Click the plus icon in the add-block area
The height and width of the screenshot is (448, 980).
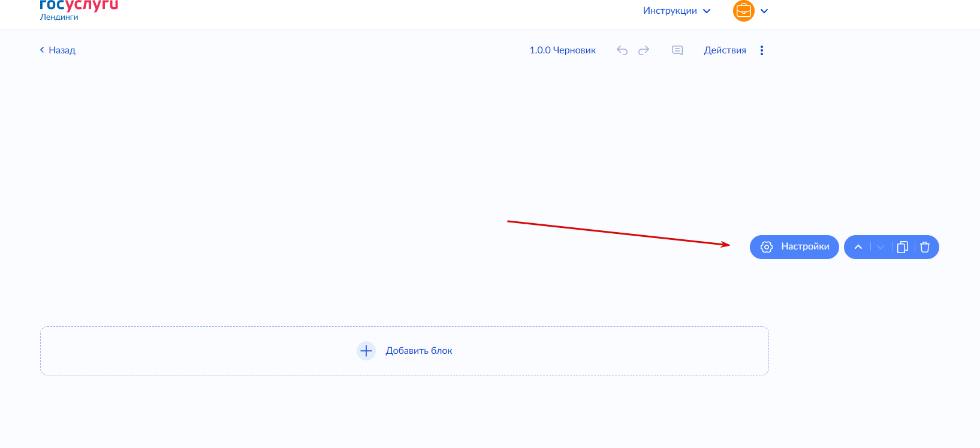point(366,351)
